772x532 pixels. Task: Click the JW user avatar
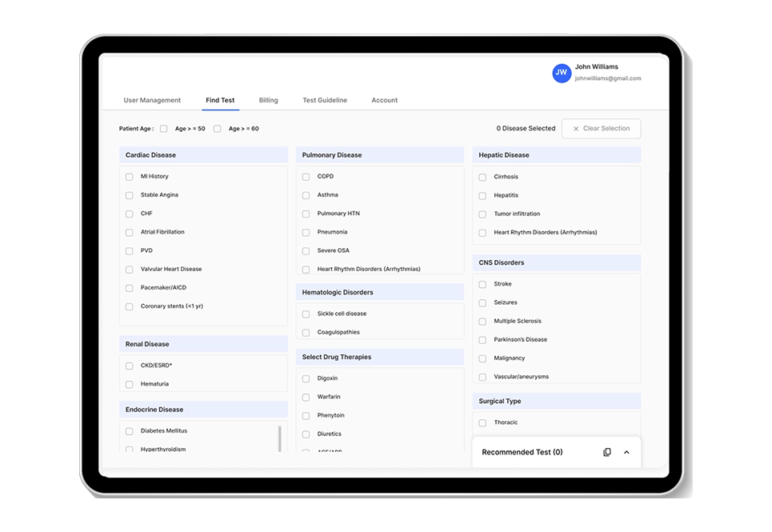point(562,73)
